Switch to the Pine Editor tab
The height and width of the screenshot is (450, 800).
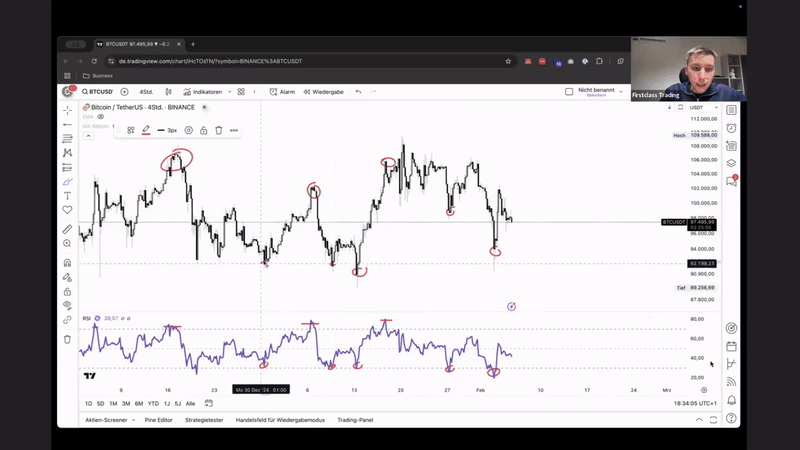pos(159,420)
